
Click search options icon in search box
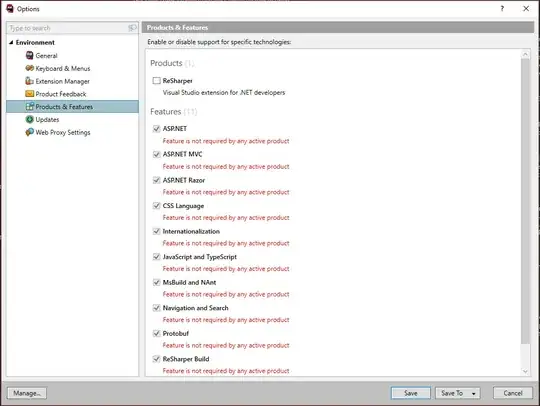(132, 28)
